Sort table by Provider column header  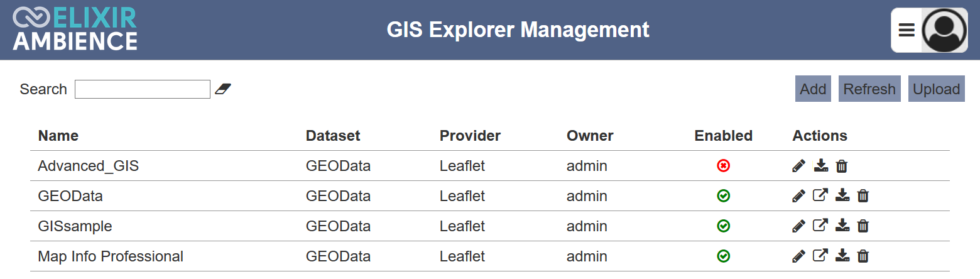(470, 136)
